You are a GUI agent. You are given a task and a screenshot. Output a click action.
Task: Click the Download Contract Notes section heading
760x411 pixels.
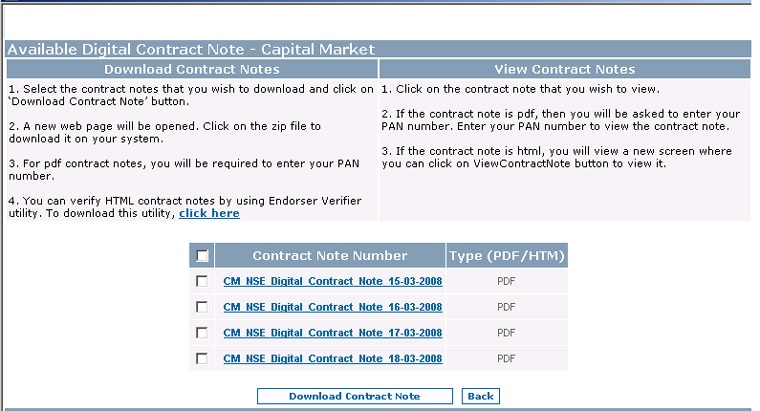192,69
